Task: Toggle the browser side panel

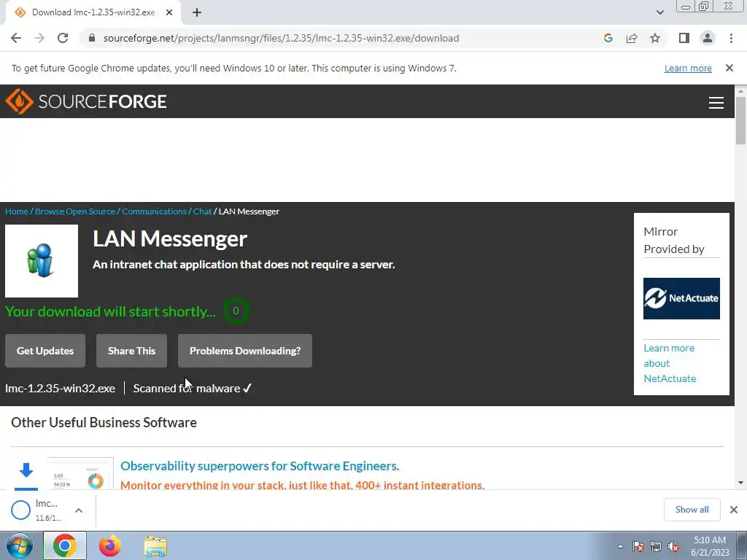Action: (x=684, y=38)
